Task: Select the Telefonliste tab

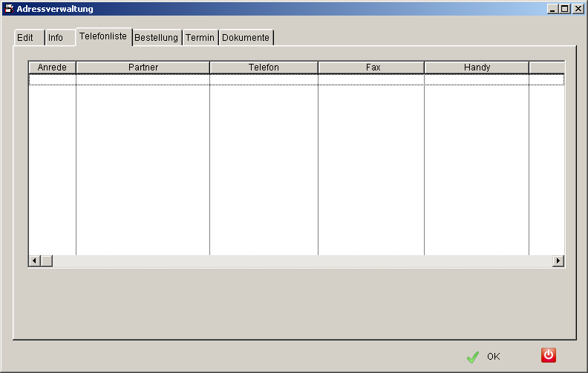Action: 104,36
